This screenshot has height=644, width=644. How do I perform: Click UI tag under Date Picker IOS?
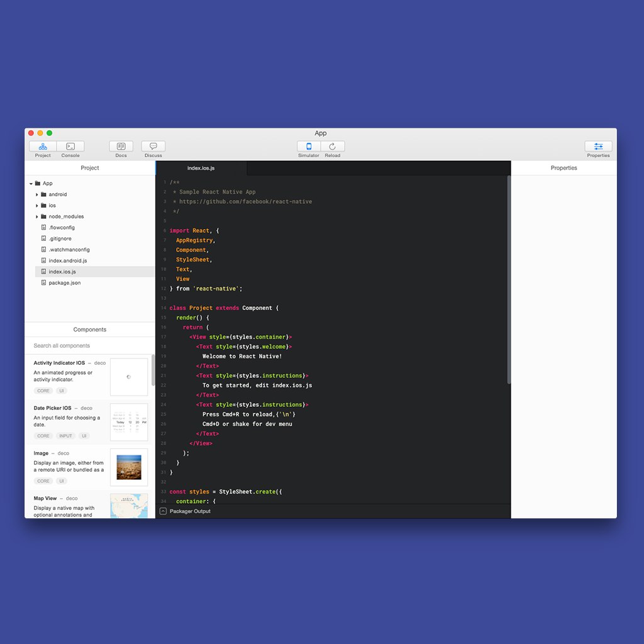point(84,436)
